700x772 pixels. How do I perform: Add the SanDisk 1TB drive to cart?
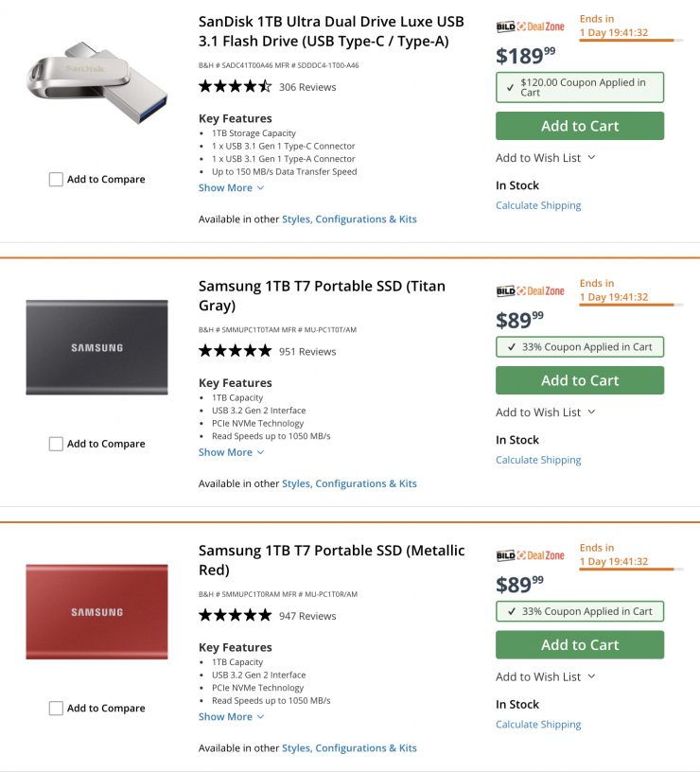580,126
